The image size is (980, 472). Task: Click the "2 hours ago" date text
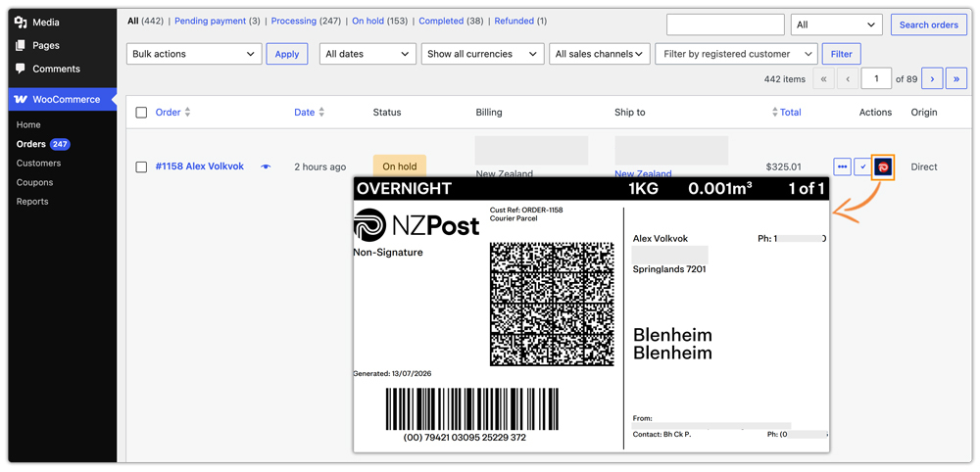coord(320,166)
